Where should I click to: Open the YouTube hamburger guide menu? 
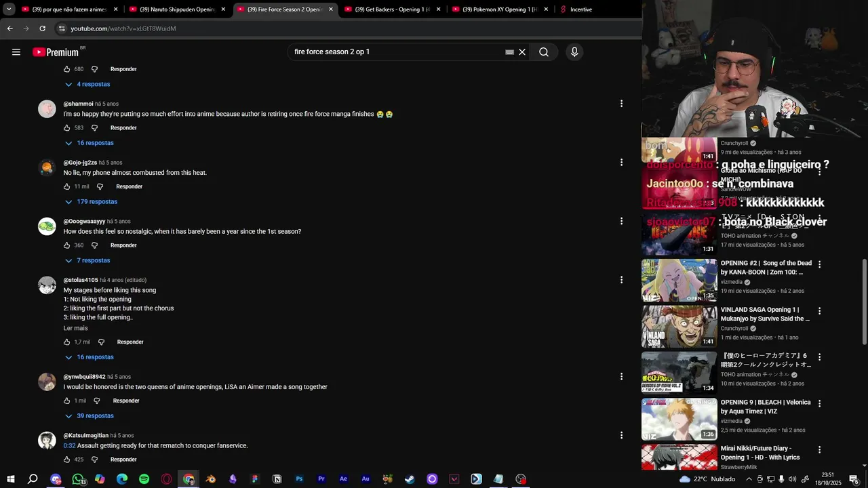(x=16, y=52)
